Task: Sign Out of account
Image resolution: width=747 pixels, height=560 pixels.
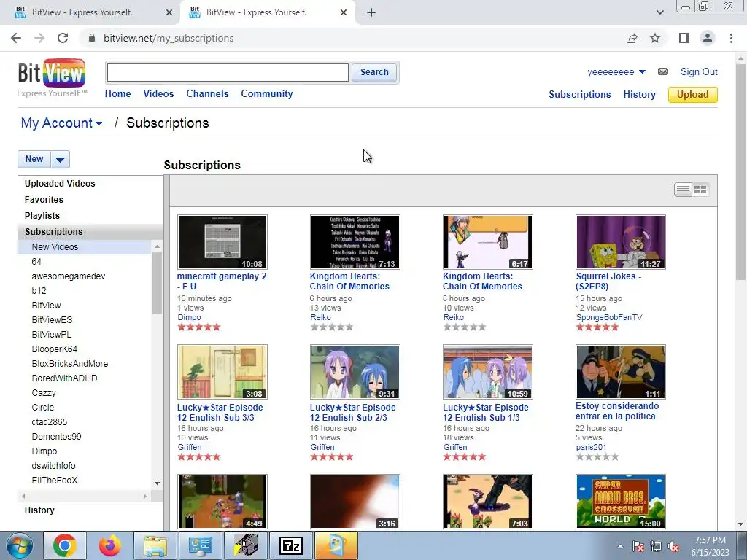Action: pyautogui.click(x=699, y=72)
